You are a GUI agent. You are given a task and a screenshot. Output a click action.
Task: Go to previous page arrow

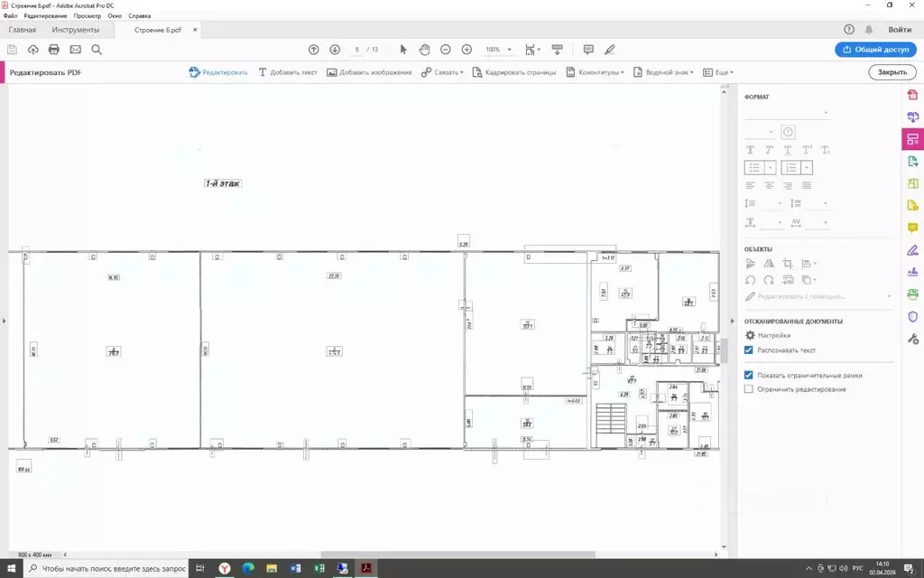[314, 50]
